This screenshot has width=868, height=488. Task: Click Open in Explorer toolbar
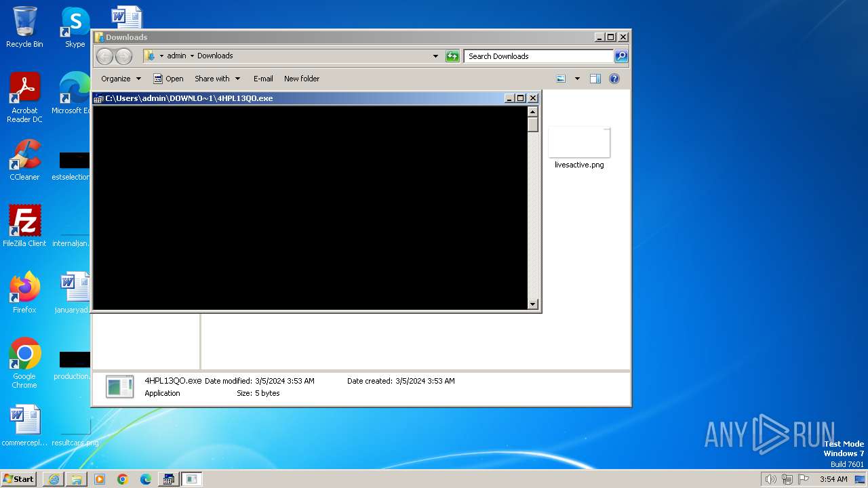pyautogui.click(x=168, y=79)
